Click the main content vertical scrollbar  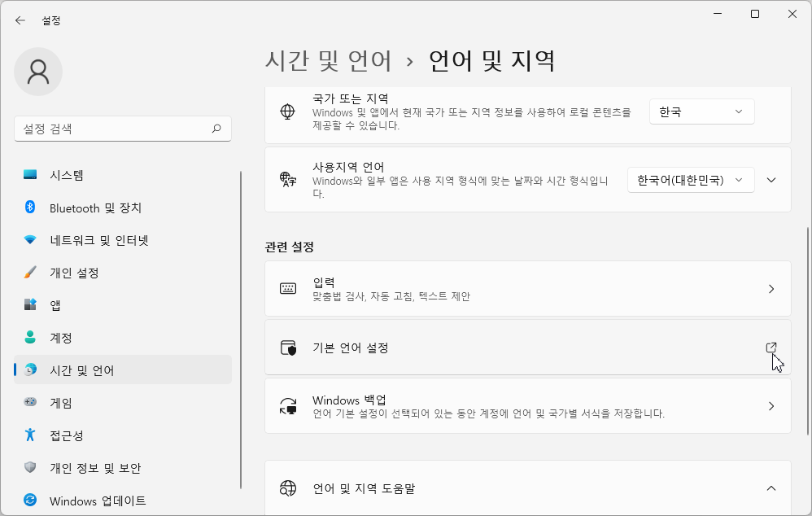808,330
